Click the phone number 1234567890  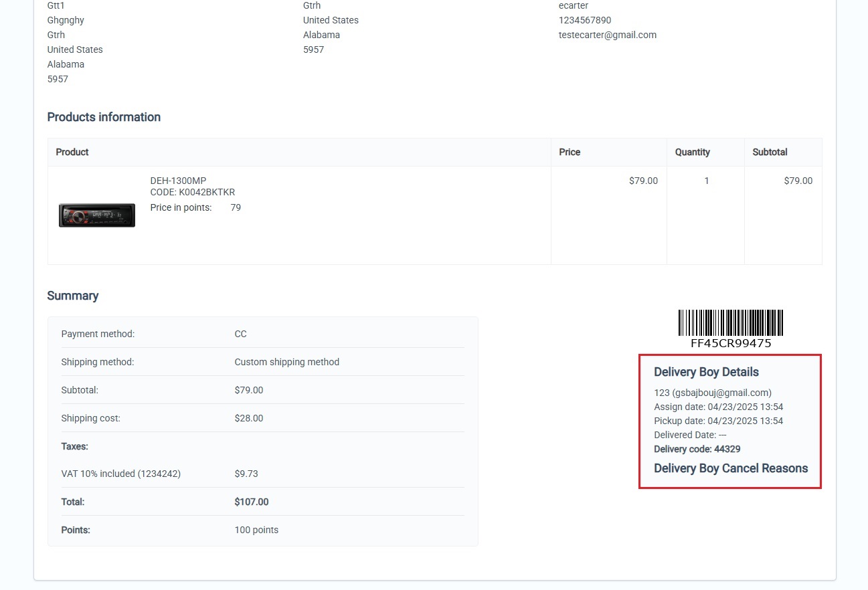click(x=584, y=20)
